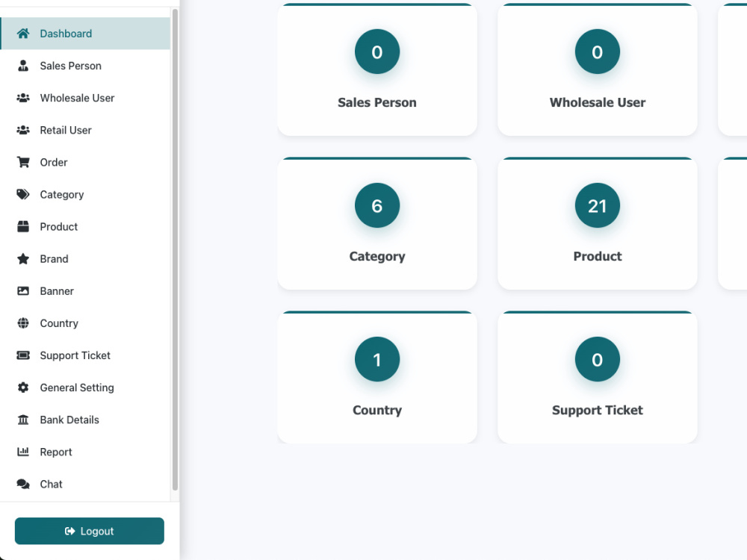This screenshot has height=560, width=747.
Task: Open the Report menu entry
Action: point(85,452)
